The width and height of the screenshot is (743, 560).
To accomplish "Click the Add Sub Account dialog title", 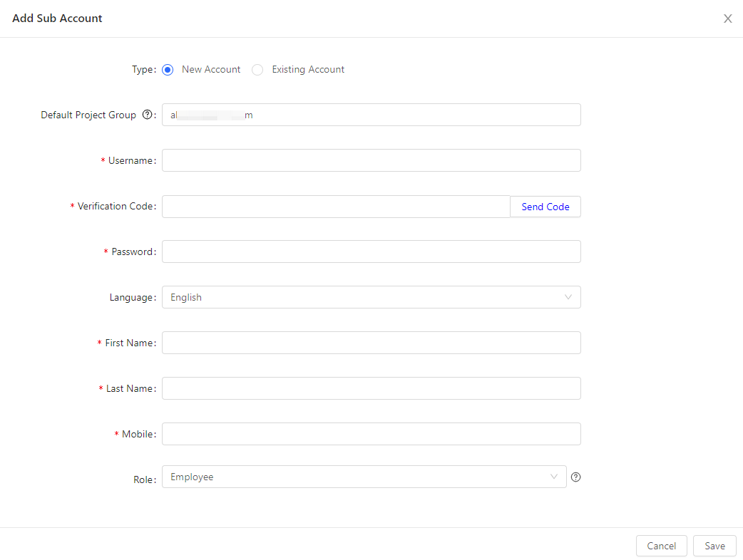I will click(x=57, y=19).
